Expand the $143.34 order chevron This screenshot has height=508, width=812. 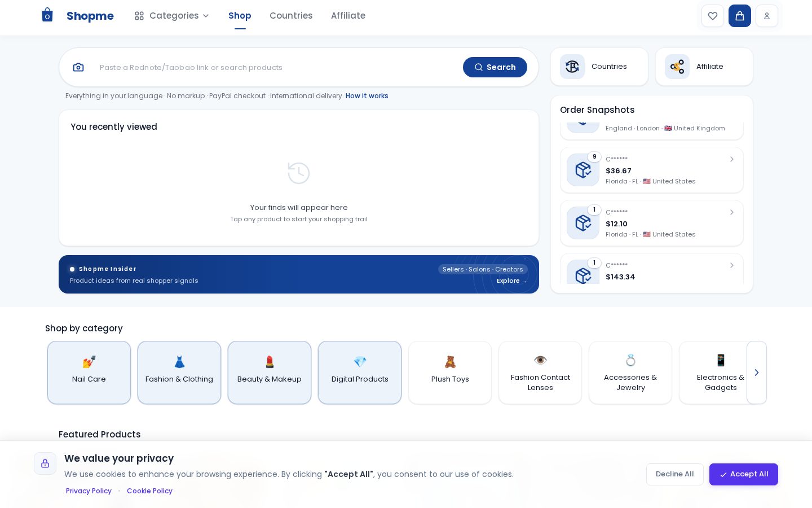[731, 265]
